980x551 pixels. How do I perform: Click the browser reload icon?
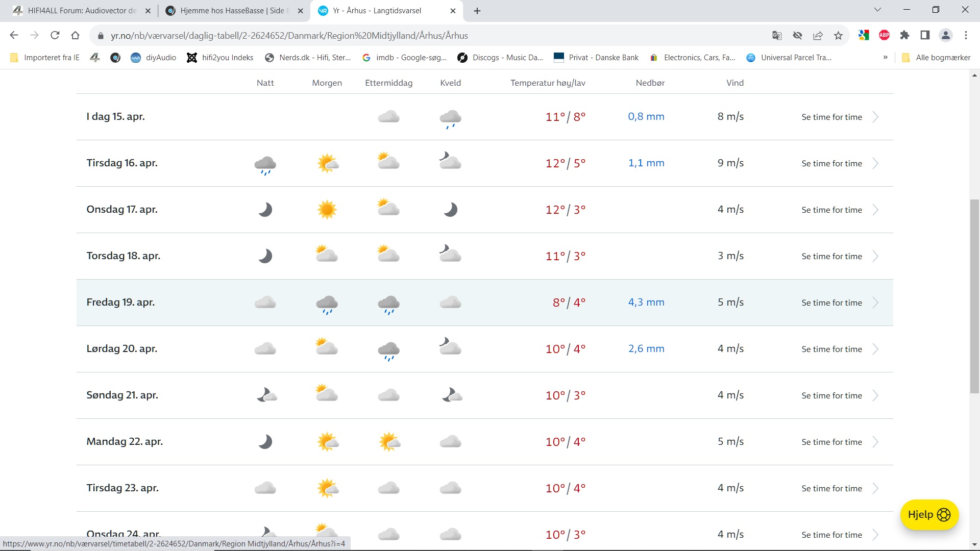(x=55, y=35)
